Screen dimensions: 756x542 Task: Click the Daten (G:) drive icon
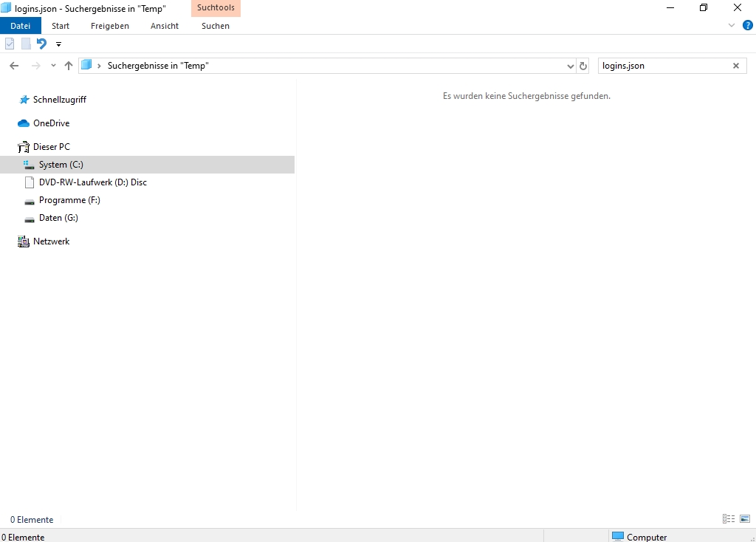(30, 219)
